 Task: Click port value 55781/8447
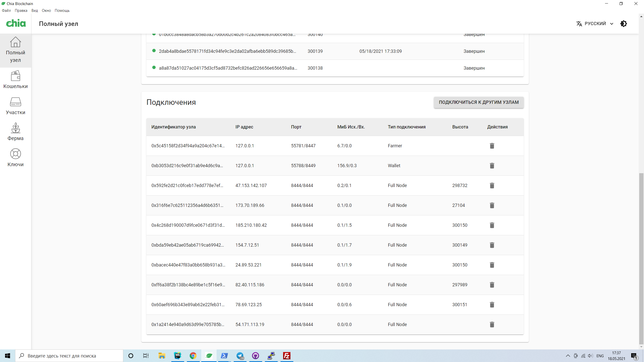(303, 146)
